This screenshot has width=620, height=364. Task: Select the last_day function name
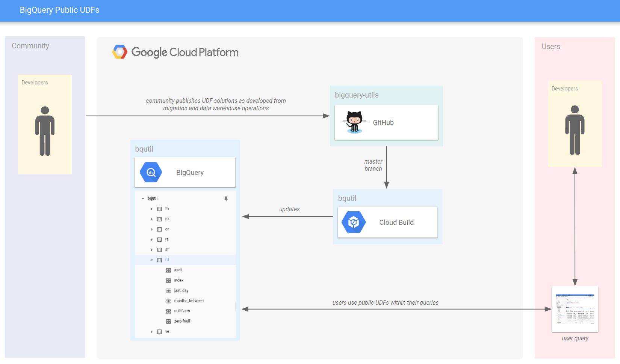pyautogui.click(x=181, y=290)
